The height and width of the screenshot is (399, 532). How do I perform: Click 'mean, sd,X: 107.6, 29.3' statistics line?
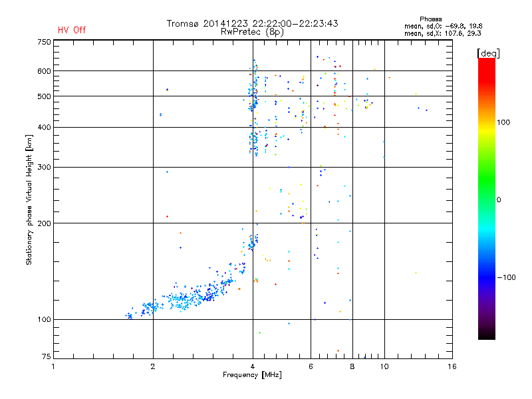[x=442, y=34]
